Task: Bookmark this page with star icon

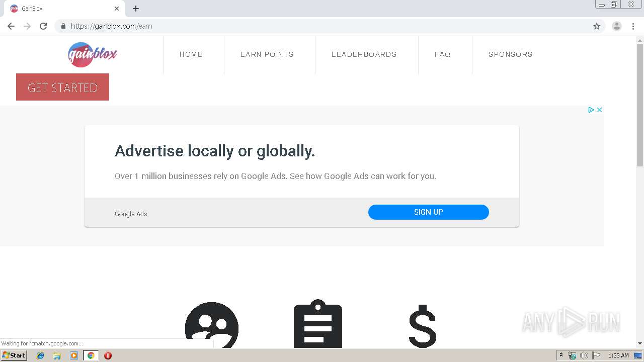Action: point(597,26)
